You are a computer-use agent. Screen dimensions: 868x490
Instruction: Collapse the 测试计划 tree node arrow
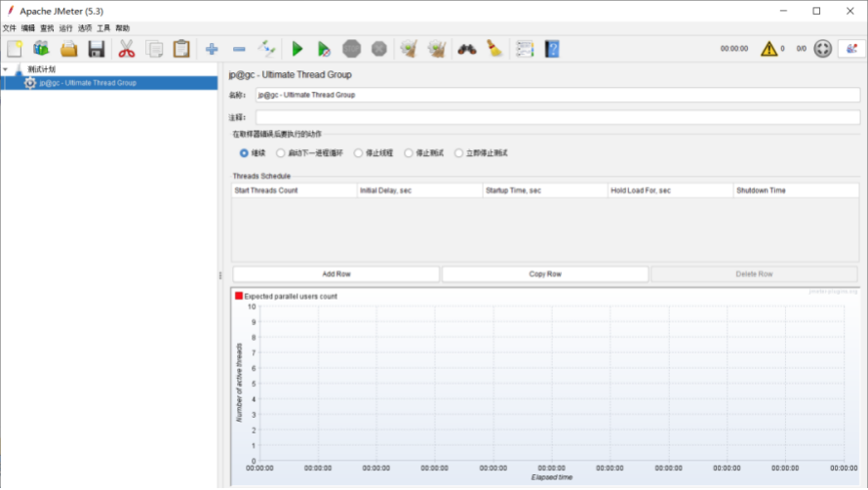pos(6,69)
